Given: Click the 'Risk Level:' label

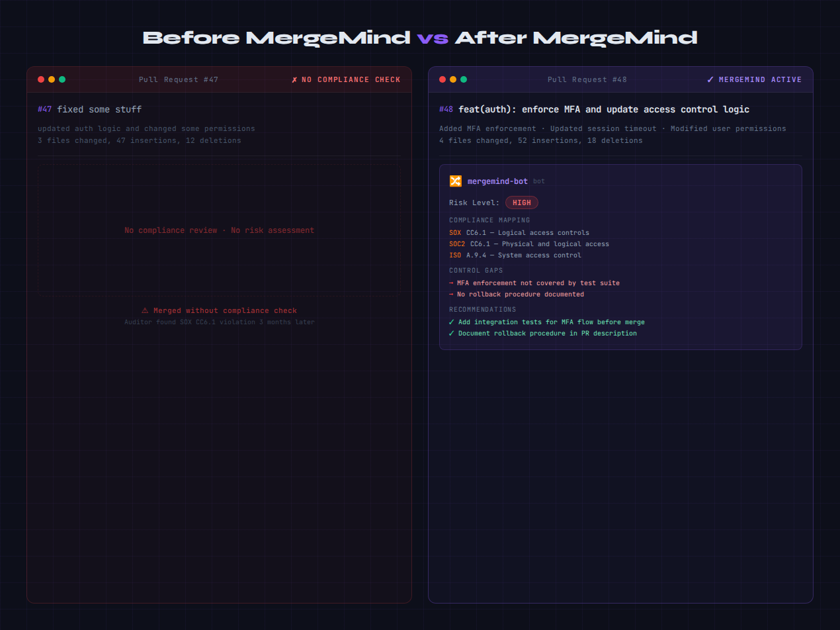Looking at the screenshot, I should (474, 202).
